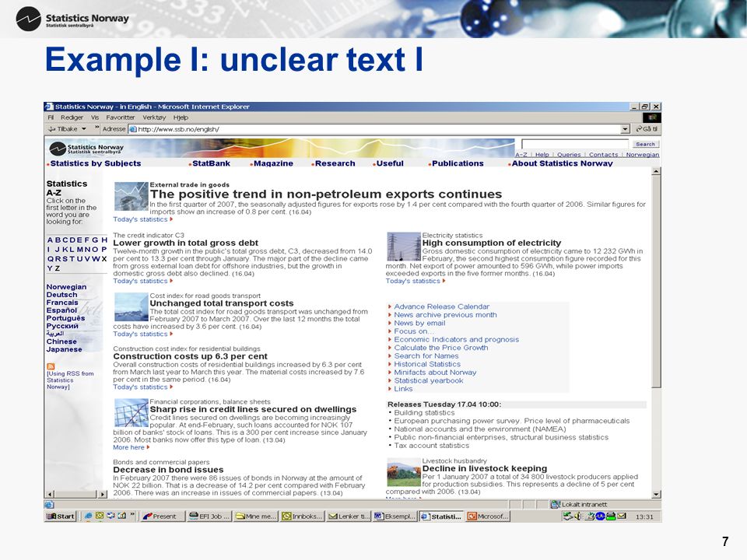747x560 pixels.
Task: Open the 'Microsof...' PowerPoint taskbar item
Action: point(489,516)
